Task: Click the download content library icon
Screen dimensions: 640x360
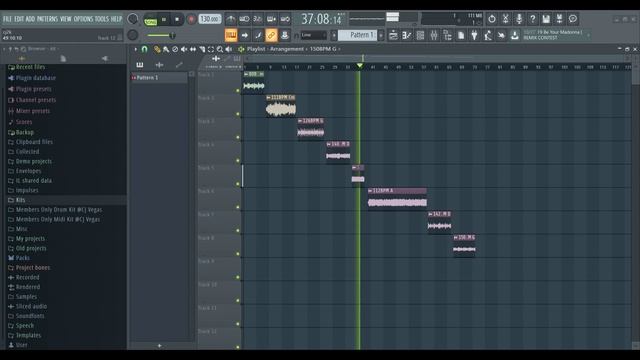Action: coord(515,36)
